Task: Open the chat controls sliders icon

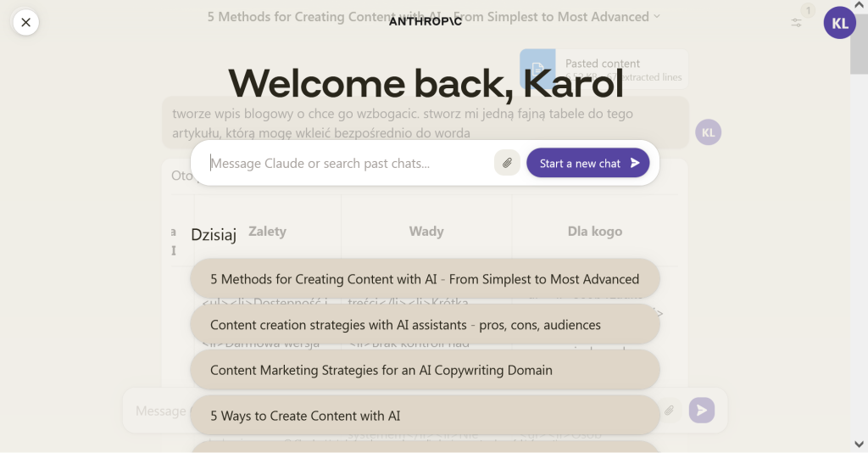Action: [x=797, y=22]
